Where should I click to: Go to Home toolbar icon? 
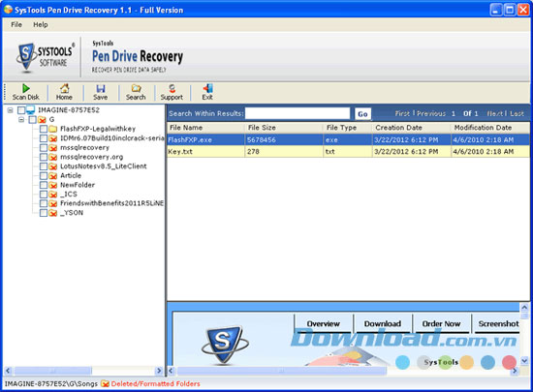[x=64, y=89]
